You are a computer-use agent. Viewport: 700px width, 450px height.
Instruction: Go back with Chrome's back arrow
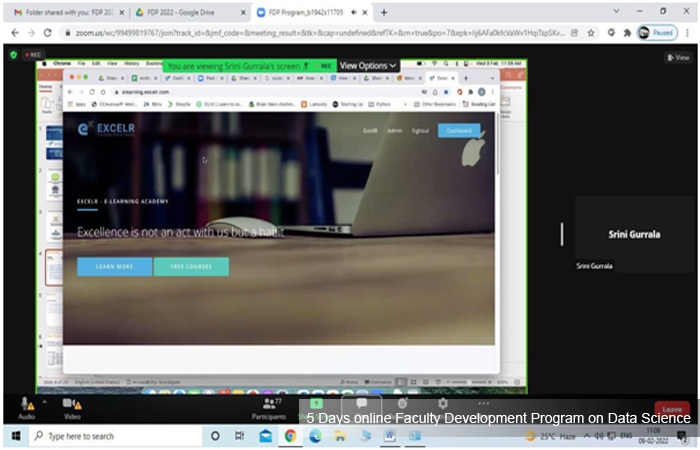click(15, 33)
